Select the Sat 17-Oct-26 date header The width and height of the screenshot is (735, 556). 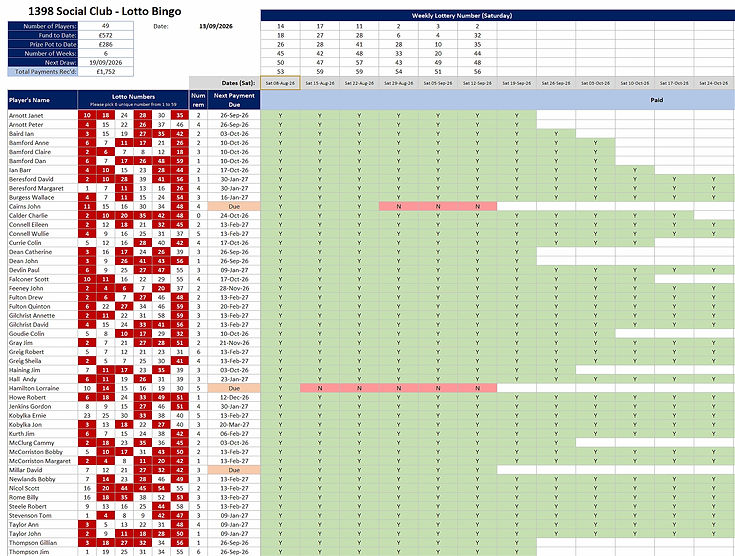click(674, 83)
